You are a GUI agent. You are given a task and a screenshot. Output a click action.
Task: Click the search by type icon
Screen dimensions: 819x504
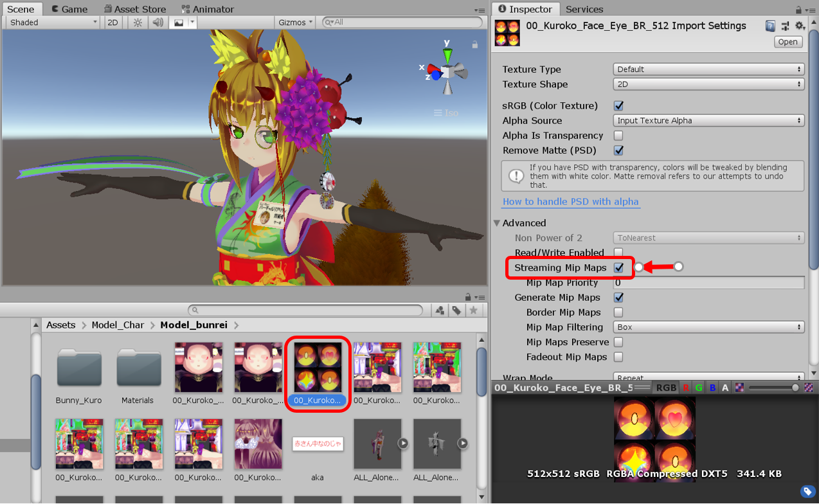click(x=440, y=310)
